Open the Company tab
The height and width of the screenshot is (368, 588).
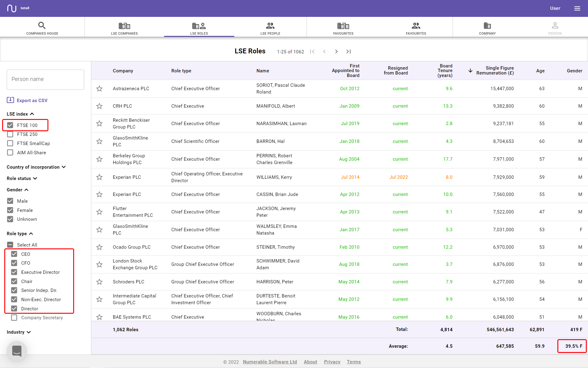[x=487, y=28]
